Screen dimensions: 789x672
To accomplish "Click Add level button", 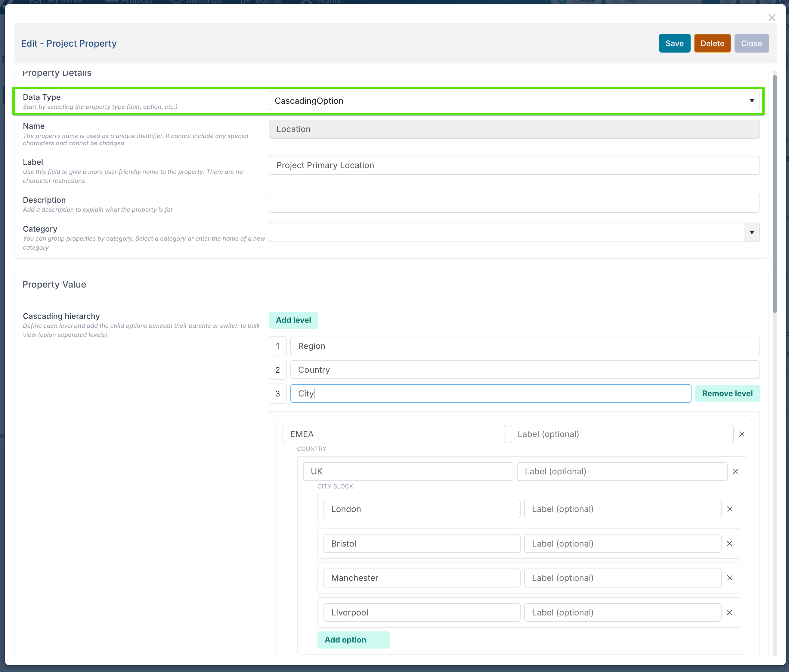I will pyautogui.click(x=293, y=320).
